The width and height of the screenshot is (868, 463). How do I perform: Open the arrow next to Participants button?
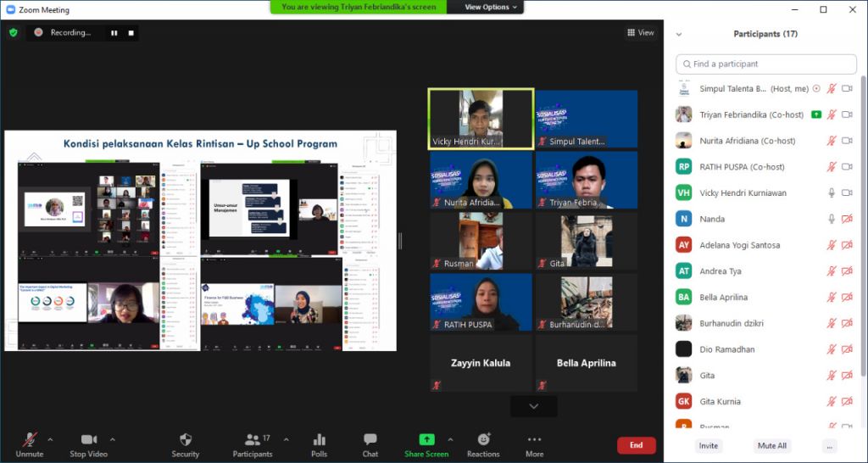(287, 440)
